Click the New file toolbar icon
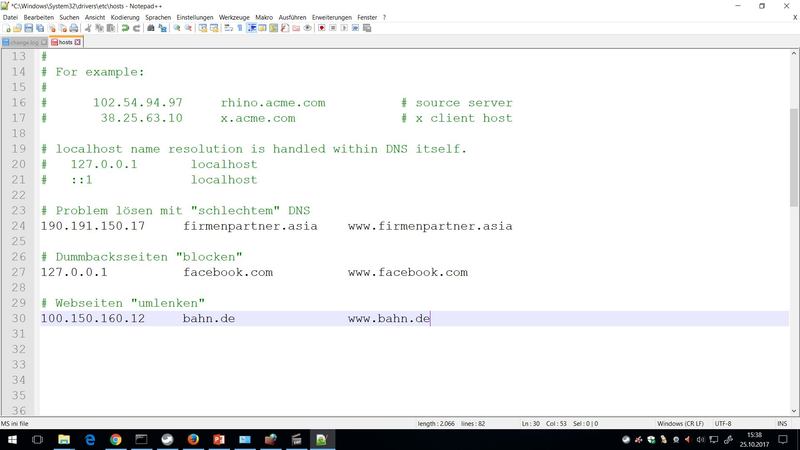This screenshot has height=450, width=800. (7, 28)
